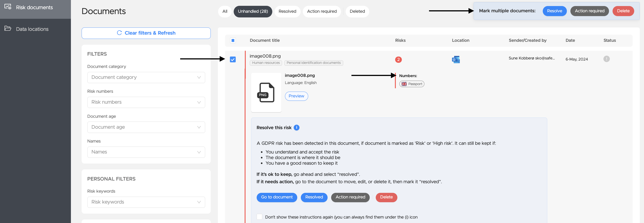
Task: Expand the Document age dropdown
Action: [146, 127]
